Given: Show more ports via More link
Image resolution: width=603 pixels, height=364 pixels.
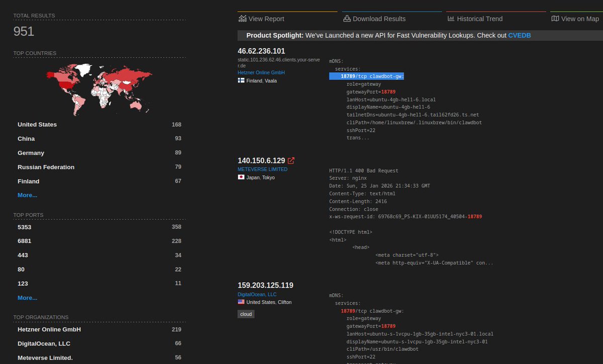Looking at the screenshot, I should tap(27, 298).
